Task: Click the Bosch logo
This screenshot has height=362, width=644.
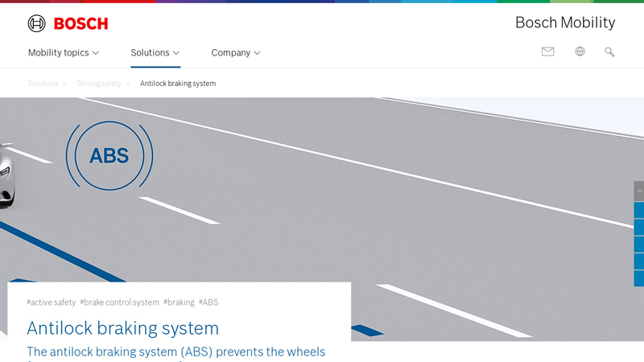Action: coord(68,23)
